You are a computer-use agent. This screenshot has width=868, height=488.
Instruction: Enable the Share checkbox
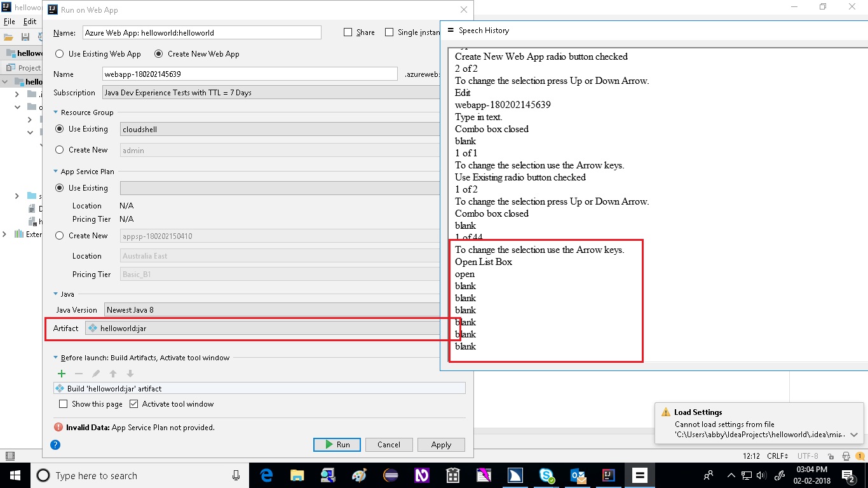pyautogui.click(x=348, y=32)
